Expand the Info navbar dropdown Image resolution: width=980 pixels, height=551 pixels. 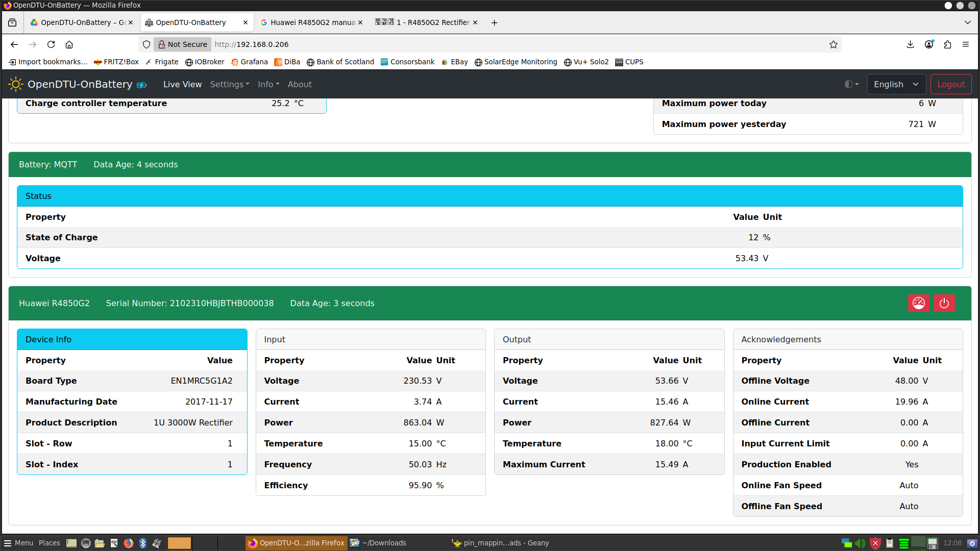point(268,84)
